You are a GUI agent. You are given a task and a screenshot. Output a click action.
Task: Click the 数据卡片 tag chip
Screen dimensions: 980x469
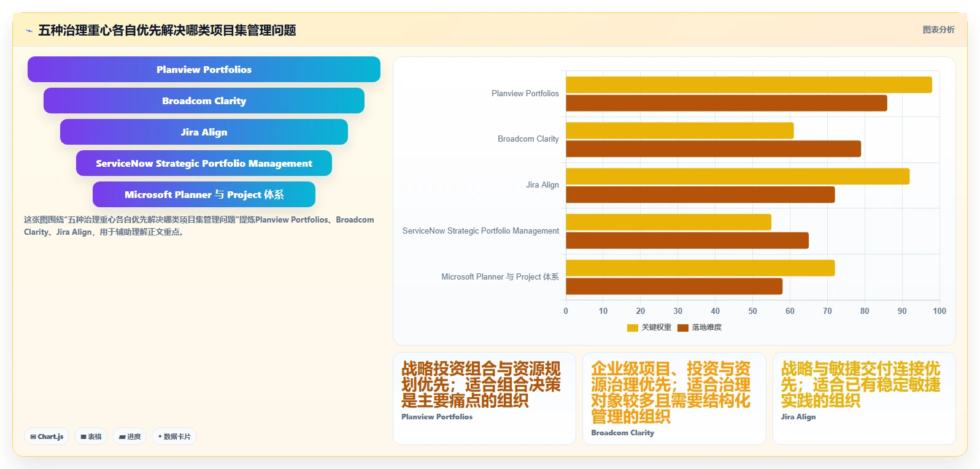click(174, 437)
